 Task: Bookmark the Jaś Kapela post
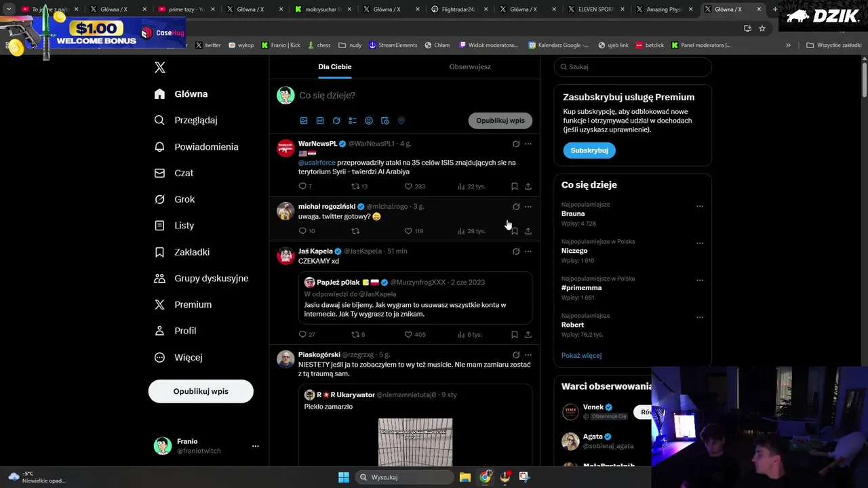(x=515, y=334)
